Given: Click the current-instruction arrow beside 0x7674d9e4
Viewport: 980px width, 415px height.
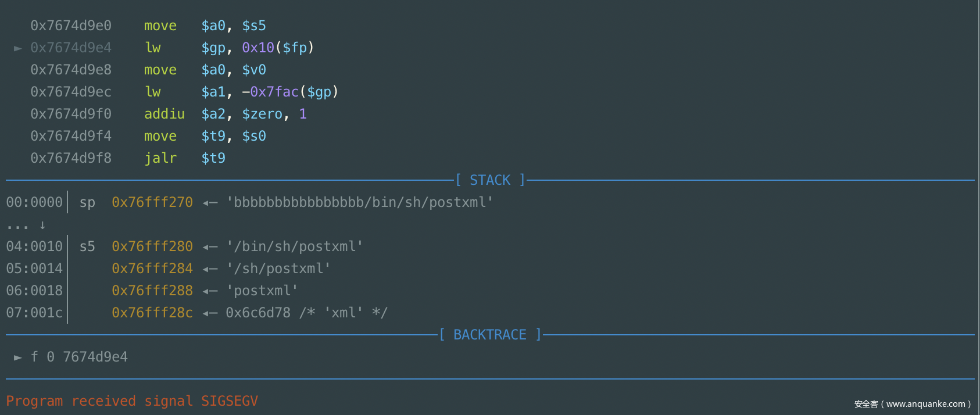Looking at the screenshot, I should coord(18,48).
